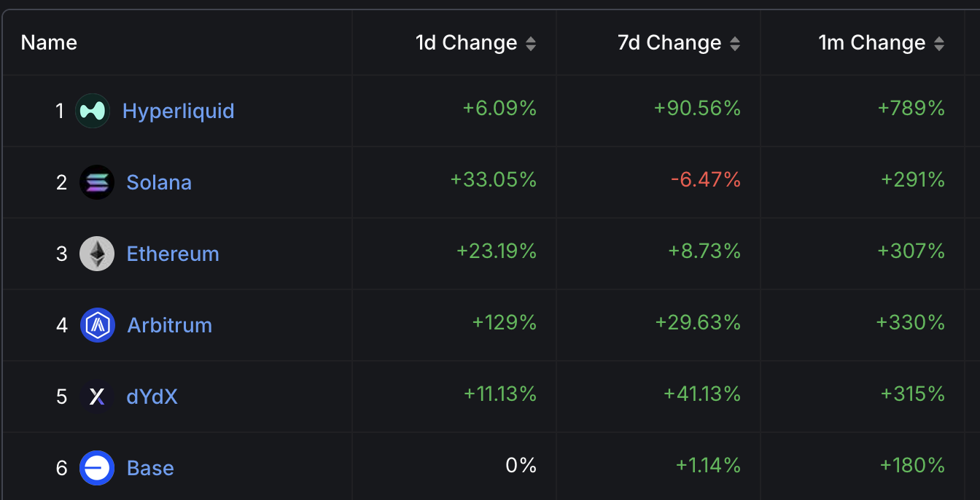980x500 pixels.
Task: Open the Arbitrum link
Action: pos(169,325)
